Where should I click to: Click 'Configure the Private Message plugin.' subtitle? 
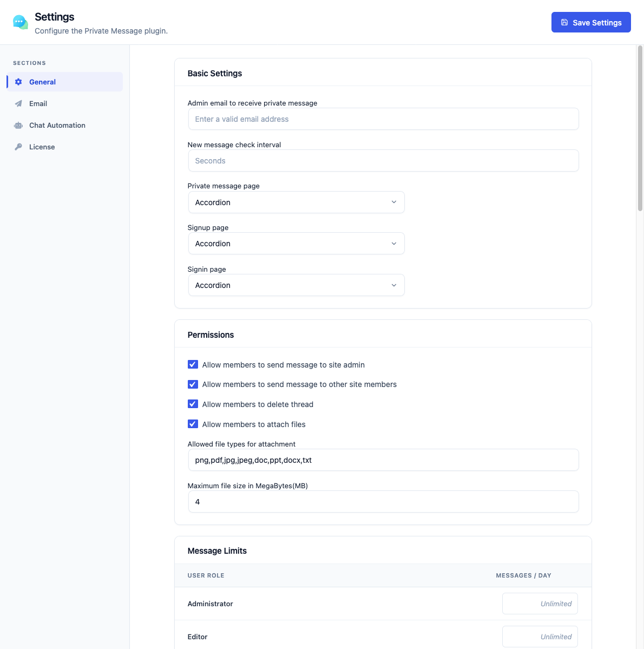click(x=101, y=31)
